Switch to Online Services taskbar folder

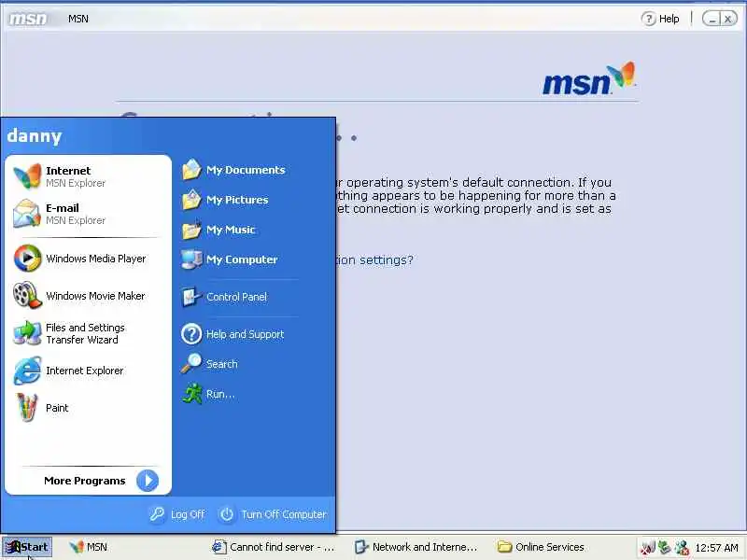point(541,547)
